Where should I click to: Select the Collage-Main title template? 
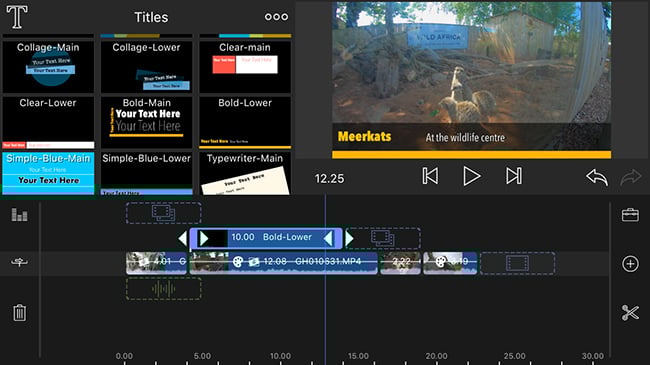click(x=48, y=66)
